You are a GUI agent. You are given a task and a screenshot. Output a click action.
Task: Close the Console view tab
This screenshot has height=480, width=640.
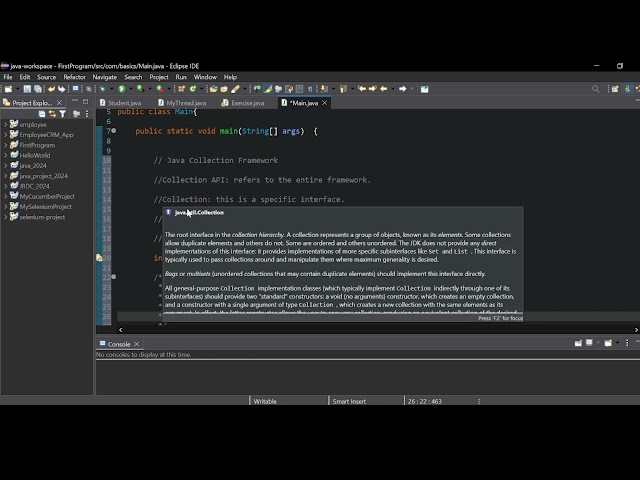coord(137,344)
